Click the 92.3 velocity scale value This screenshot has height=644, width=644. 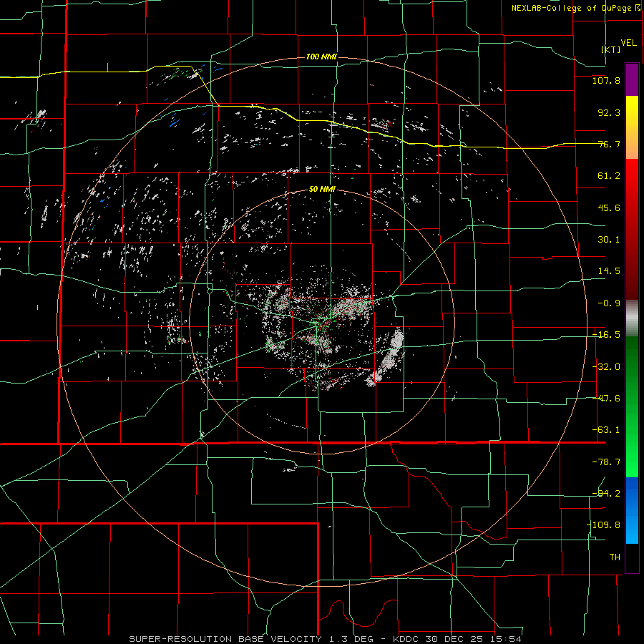[x=609, y=112]
